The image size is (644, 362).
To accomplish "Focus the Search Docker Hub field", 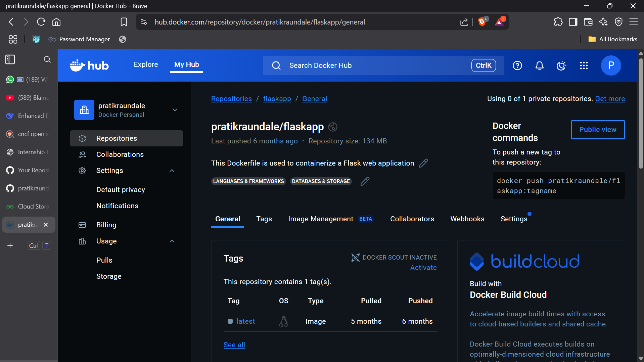I will click(383, 65).
